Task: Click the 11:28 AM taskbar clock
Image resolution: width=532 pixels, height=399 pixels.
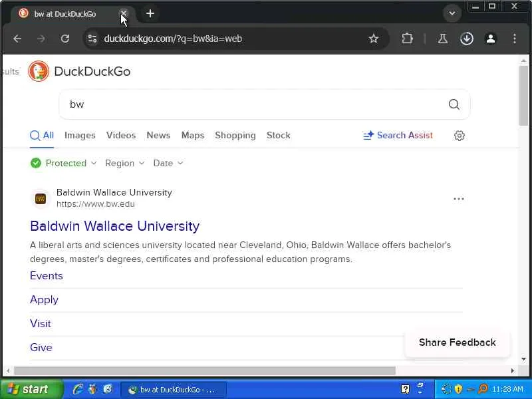Action: tap(507, 389)
